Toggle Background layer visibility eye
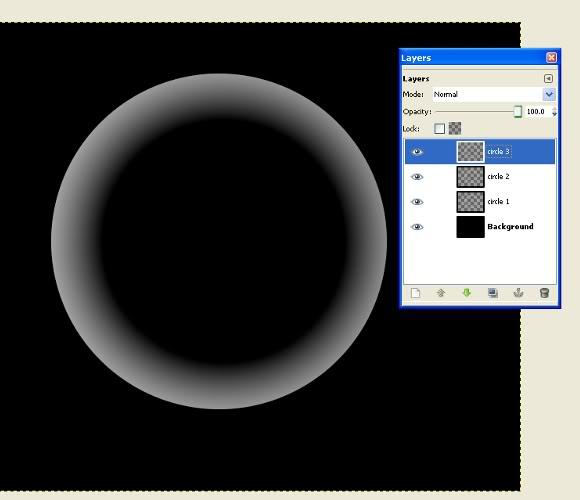Viewport: 580px width, 500px height. pos(417,227)
